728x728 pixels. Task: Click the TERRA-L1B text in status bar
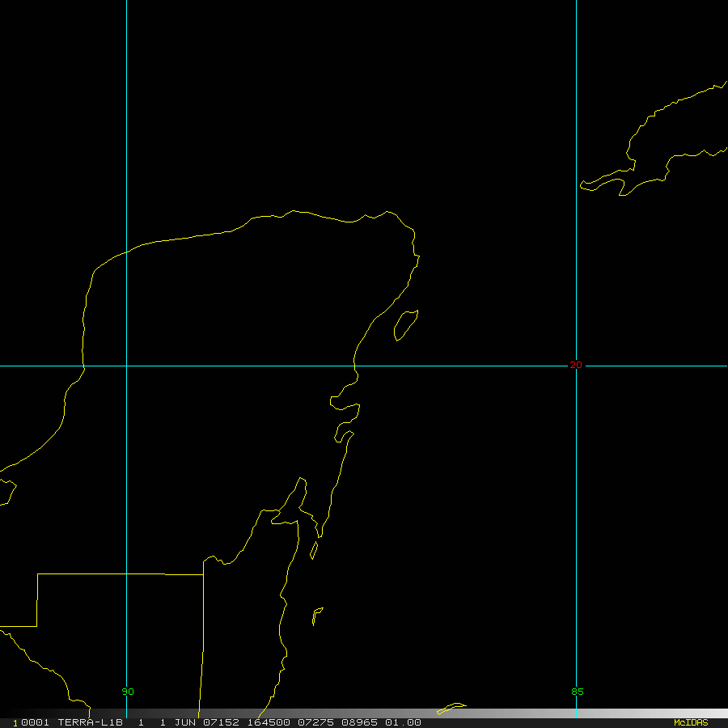90,722
